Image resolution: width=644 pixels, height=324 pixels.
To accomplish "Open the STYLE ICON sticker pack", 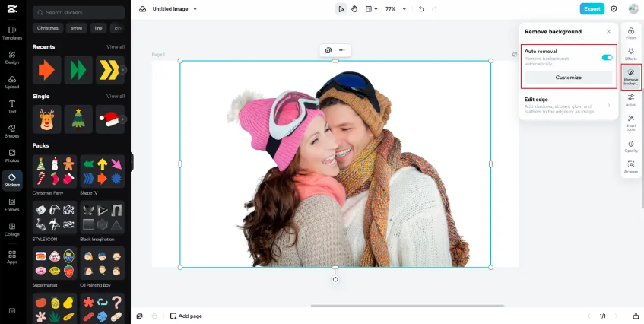I will tap(55, 218).
